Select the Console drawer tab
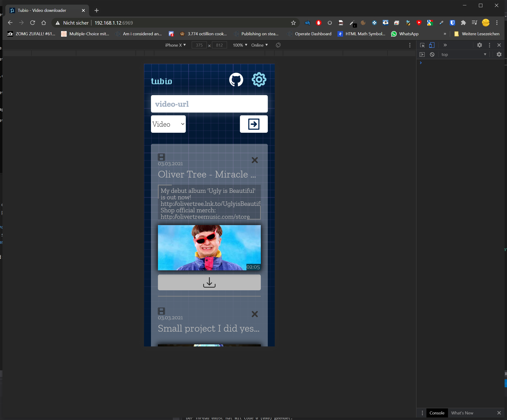This screenshot has height=420, width=507. [x=437, y=413]
